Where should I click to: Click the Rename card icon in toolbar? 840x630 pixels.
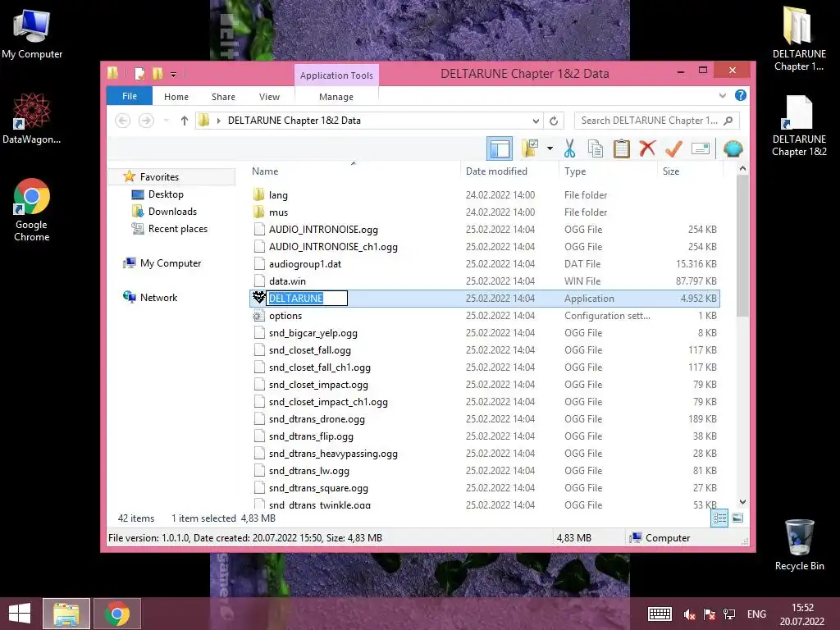[701, 149]
